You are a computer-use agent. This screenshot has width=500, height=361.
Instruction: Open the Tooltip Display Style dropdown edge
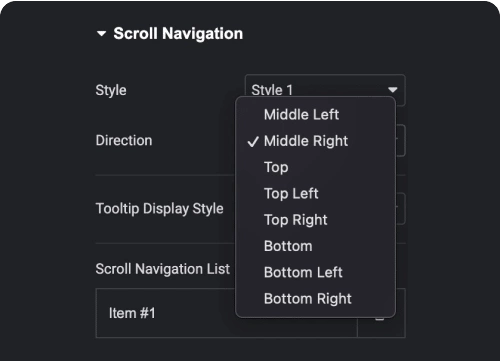401,209
